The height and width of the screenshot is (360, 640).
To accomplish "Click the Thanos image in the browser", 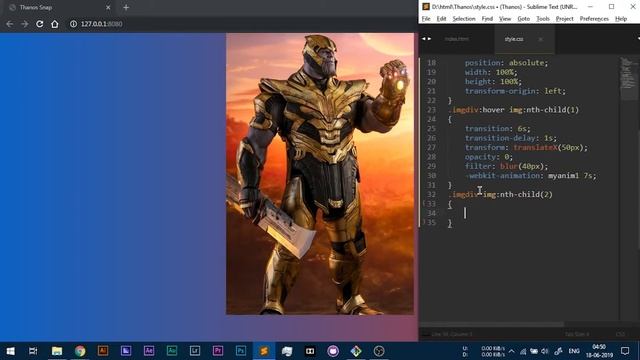I will [320, 174].
